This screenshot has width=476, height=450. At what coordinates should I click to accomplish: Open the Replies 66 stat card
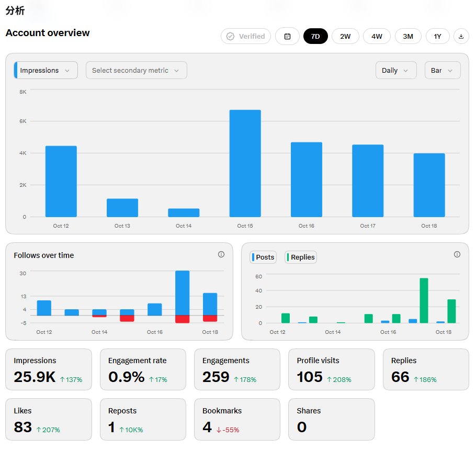426,369
